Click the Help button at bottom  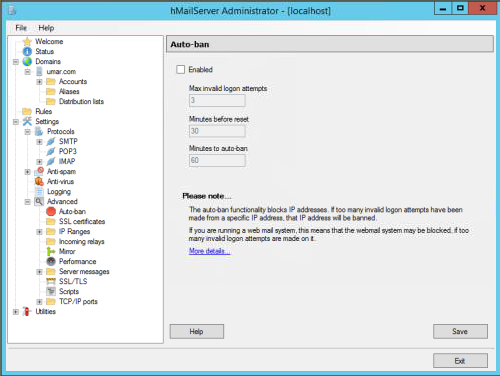[x=197, y=331]
